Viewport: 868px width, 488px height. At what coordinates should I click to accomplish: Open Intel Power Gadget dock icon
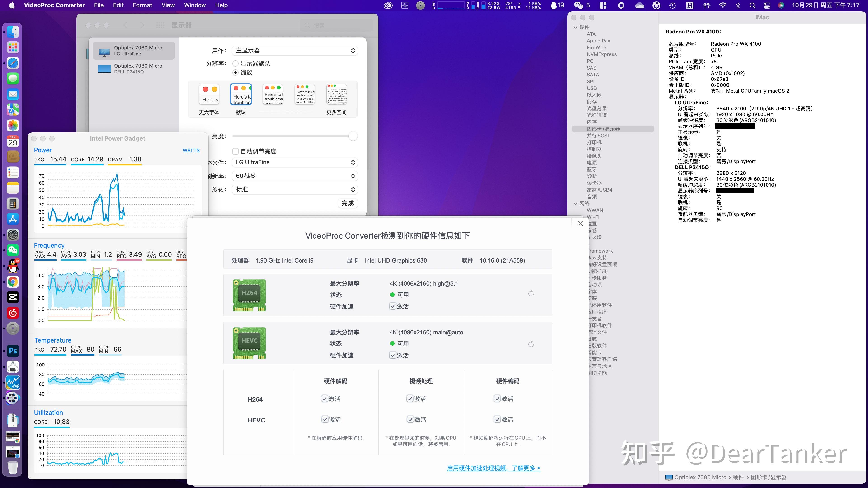point(13,382)
